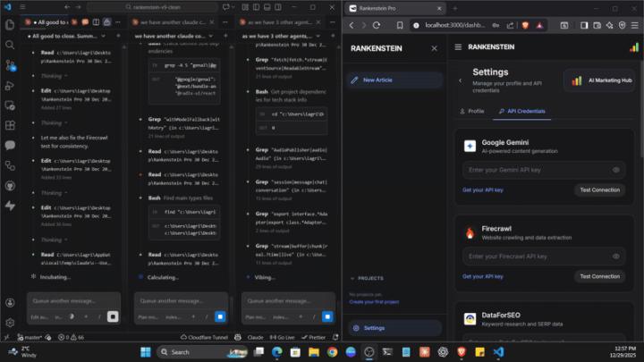Click Test Connection for Google Gemini
Image resolution: width=644 pixels, height=362 pixels.
pyautogui.click(x=599, y=190)
